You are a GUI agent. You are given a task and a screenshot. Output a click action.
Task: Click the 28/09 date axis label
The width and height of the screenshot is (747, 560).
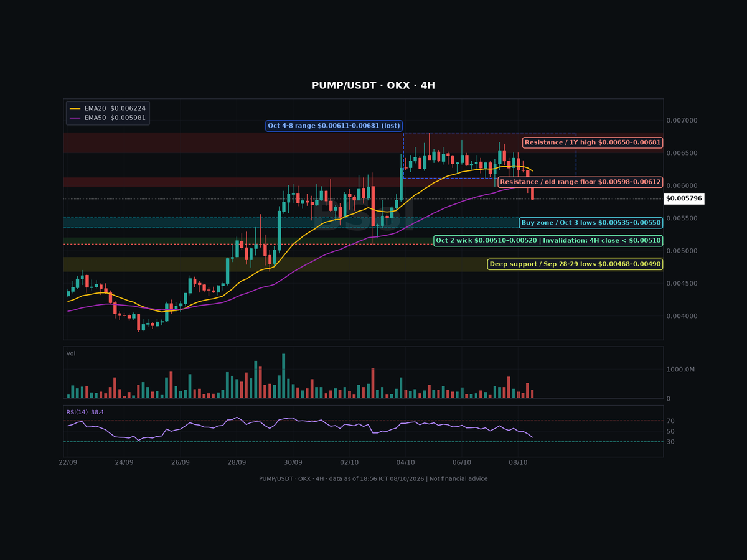click(x=237, y=463)
